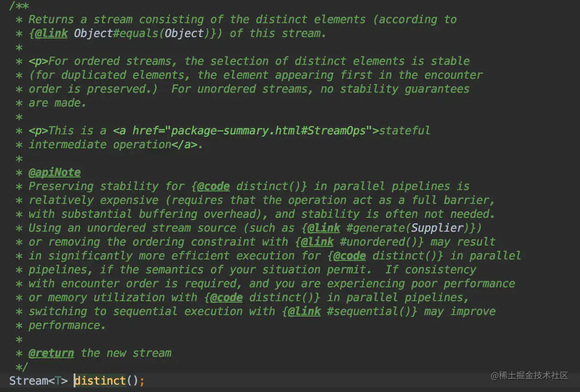Image resolution: width=580 pixels, height=392 pixels.
Task: Click the word "stateful"
Action: (405, 131)
